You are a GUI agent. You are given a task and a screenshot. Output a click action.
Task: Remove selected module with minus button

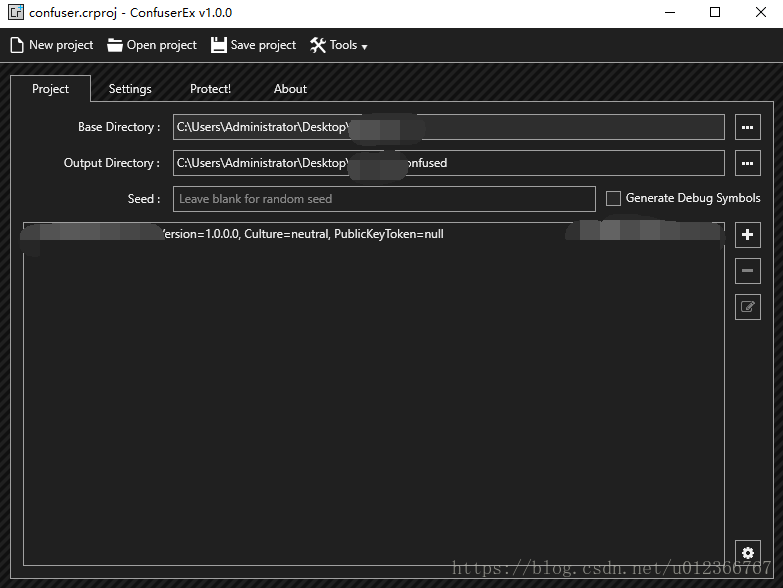(748, 271)
